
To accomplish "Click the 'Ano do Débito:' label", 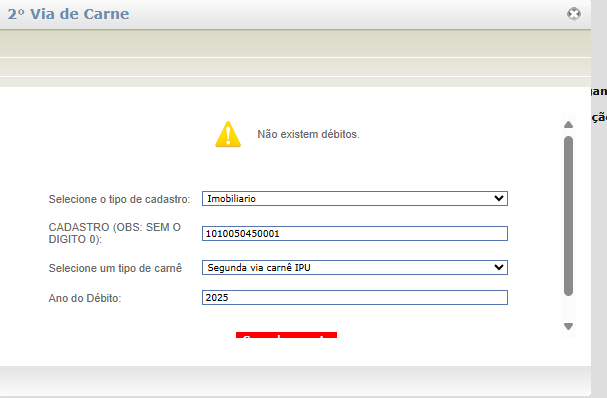I will (x=85, y=298).
